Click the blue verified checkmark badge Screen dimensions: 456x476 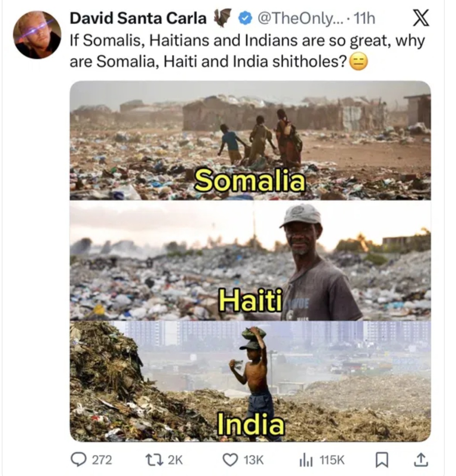245,19
